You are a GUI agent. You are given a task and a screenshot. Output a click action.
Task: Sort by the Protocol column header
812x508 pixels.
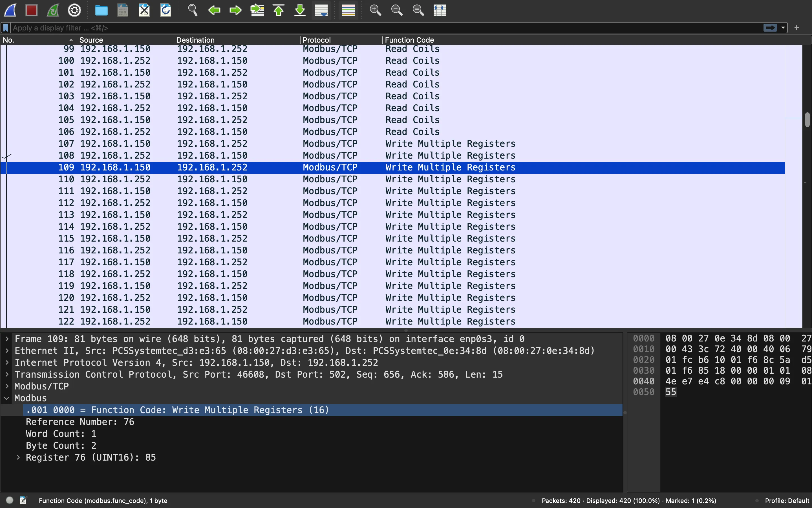341,40
